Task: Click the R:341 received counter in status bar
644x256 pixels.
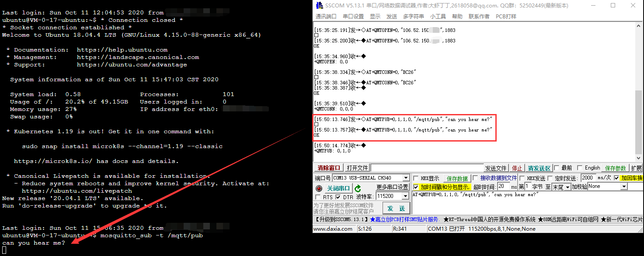Action: click(400, 229)
